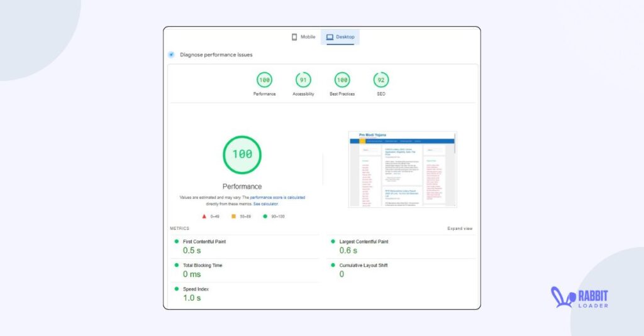Click the '0.5 s' First Contentful Paint value
The height and width of the screenshot is (336, 644).
tap(192, 251)
